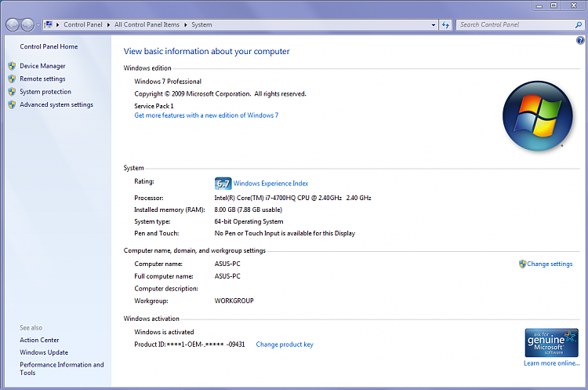
Task: Open Remote settings
Action: tap(42, 78)
